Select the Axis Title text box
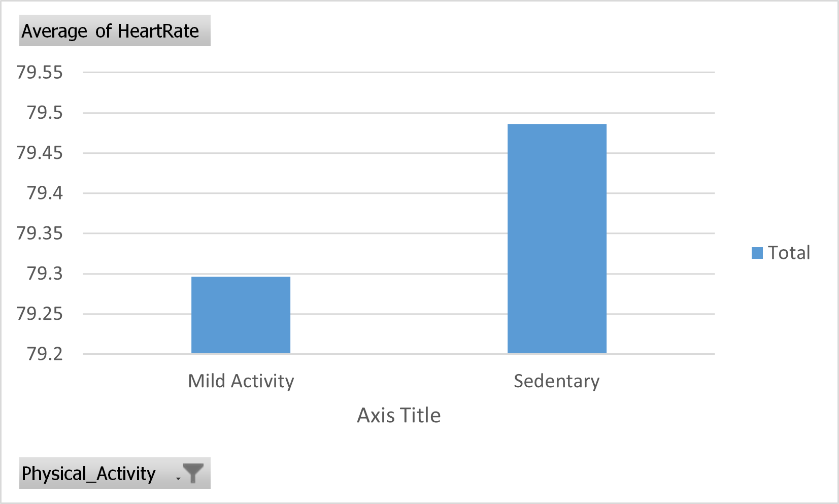Viewport: 839px width, 504px height. [x=399, y=415]
